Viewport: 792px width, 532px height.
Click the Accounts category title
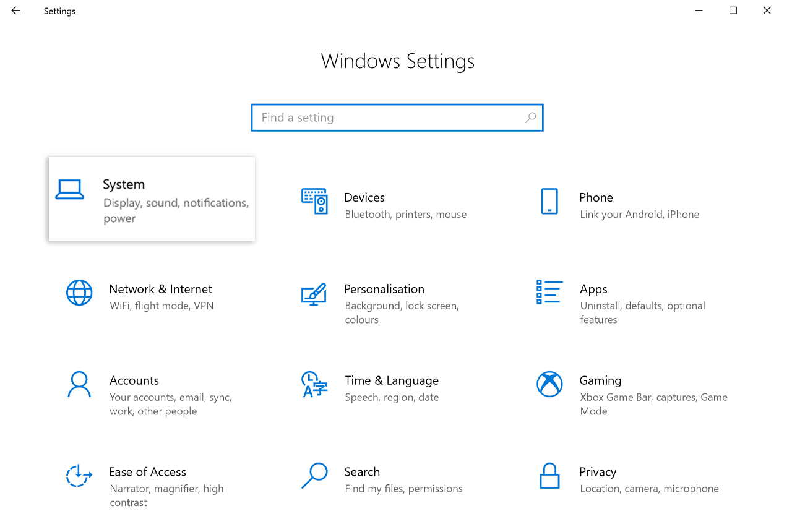(x=134, y=380)
